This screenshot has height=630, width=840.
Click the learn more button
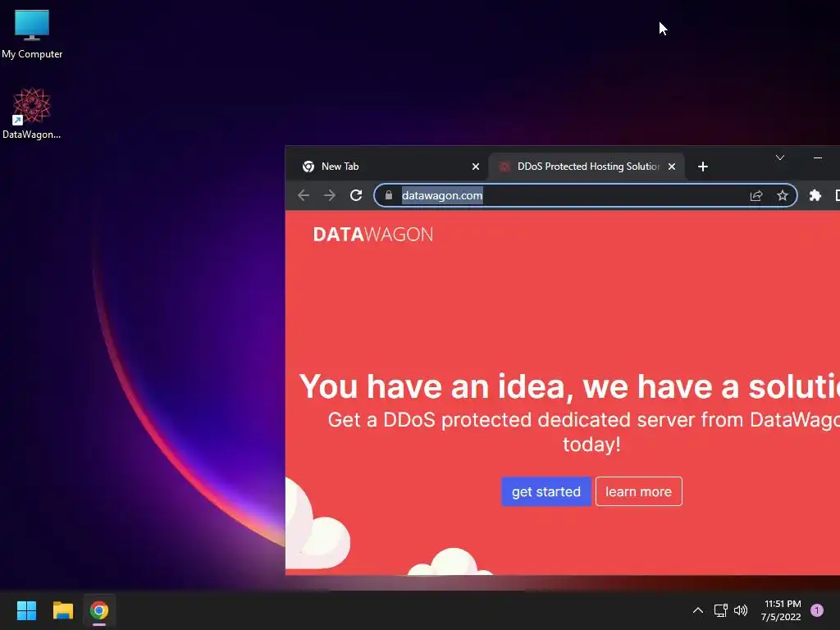[x=638, y=491]
